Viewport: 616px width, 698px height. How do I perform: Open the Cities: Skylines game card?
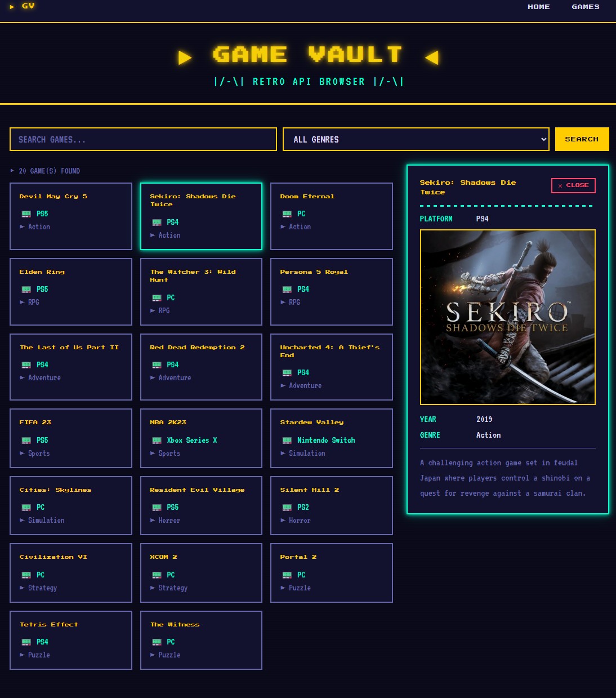71,505
